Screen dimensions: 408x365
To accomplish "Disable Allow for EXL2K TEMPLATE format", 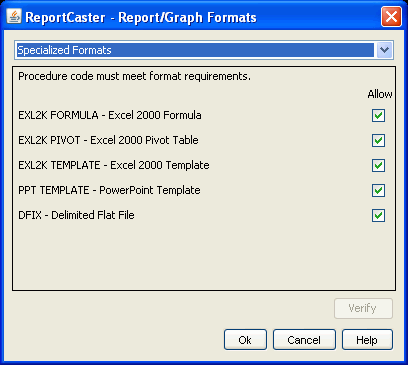I will coord(378,166).
